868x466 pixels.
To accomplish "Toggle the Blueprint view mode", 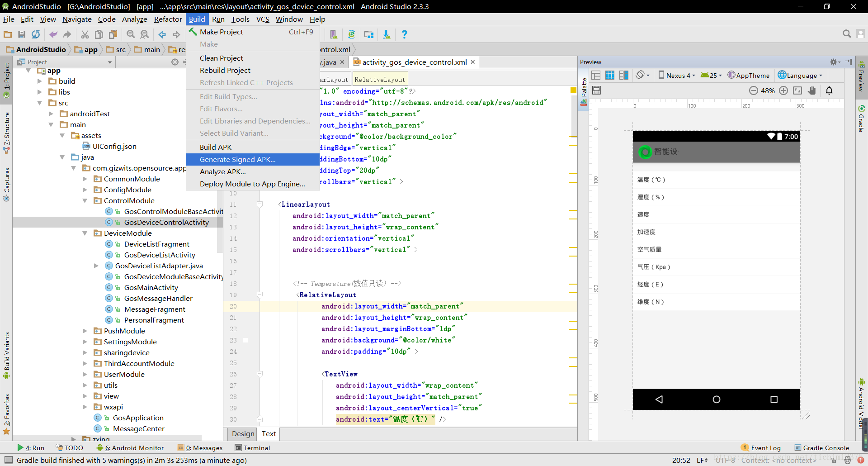I will [x=610, y=75].
